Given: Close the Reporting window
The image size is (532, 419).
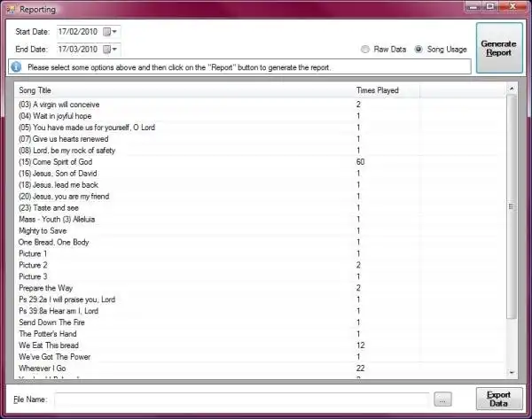Looking at the screenshot, I should (512, 7).
